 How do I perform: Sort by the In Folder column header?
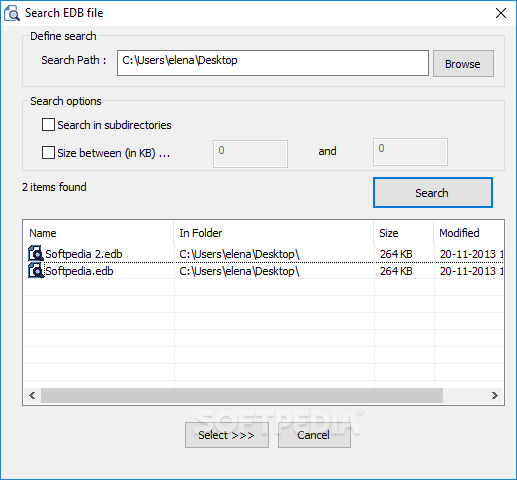point(274,233)
